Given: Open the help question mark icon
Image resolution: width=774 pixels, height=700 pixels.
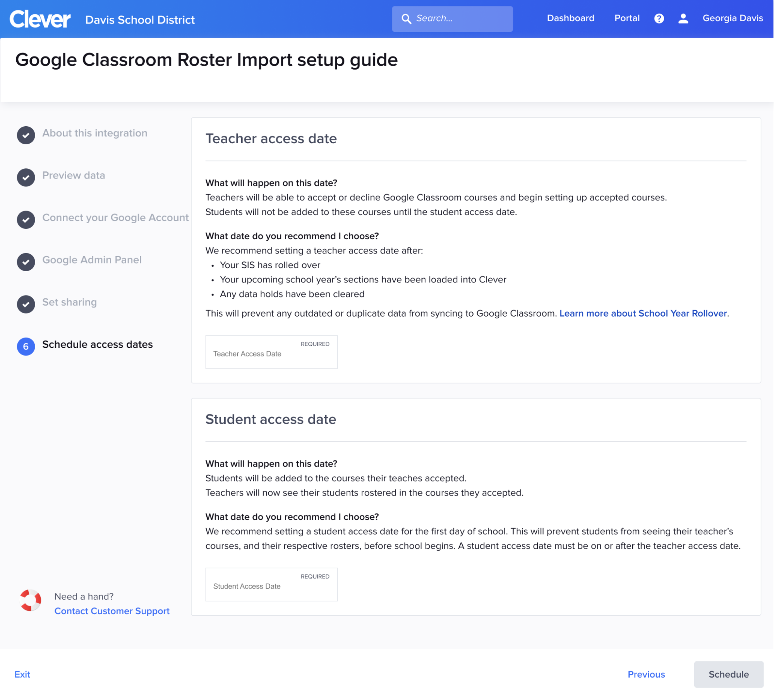Looking at the screenshot, I should tap(659, 18).
